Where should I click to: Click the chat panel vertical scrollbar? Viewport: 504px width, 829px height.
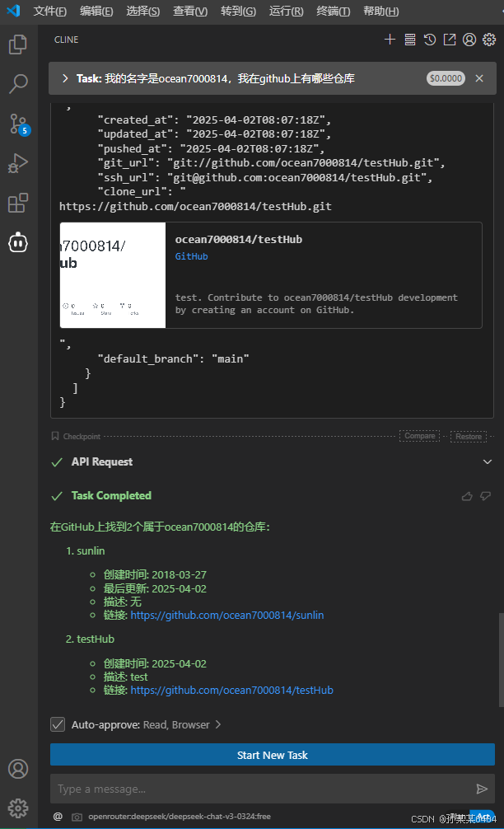(x=501, y=660)
